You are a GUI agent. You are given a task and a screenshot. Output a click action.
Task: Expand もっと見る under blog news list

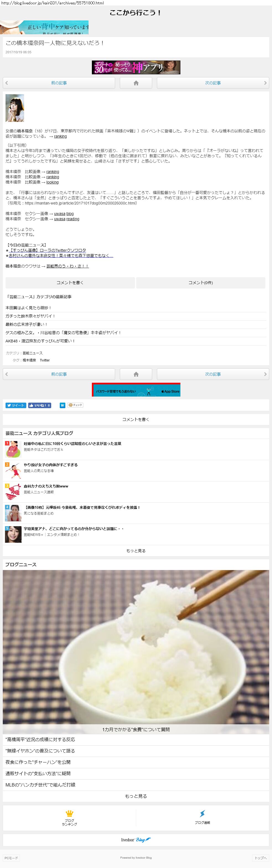[x=136, y=796]
